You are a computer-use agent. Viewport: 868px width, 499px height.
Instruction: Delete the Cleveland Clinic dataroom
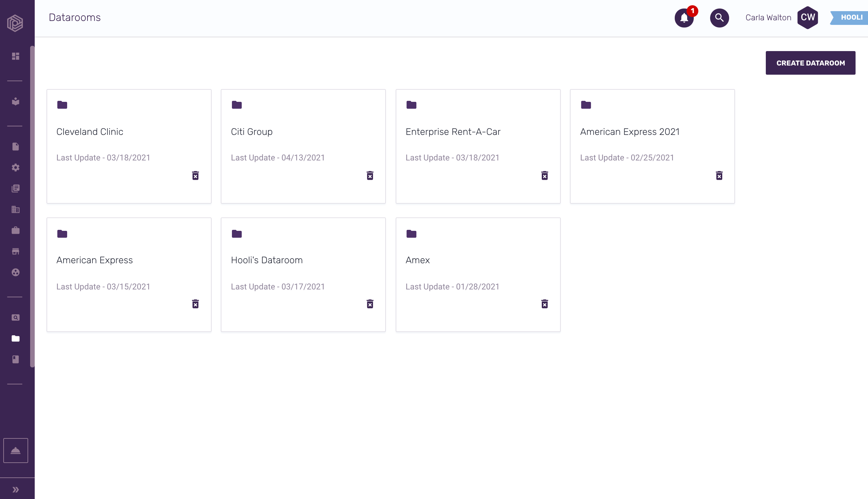coord(196,176)
